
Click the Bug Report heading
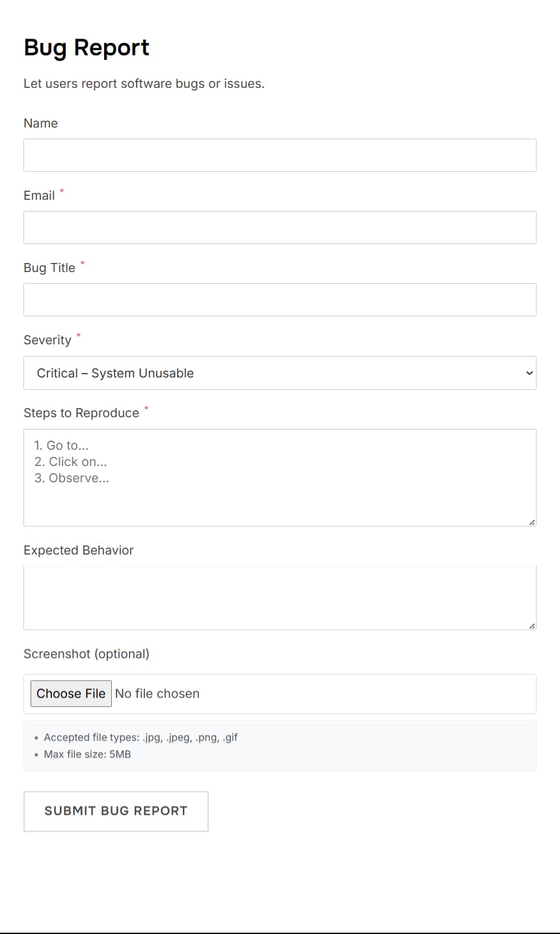click(x=87, y=48)
